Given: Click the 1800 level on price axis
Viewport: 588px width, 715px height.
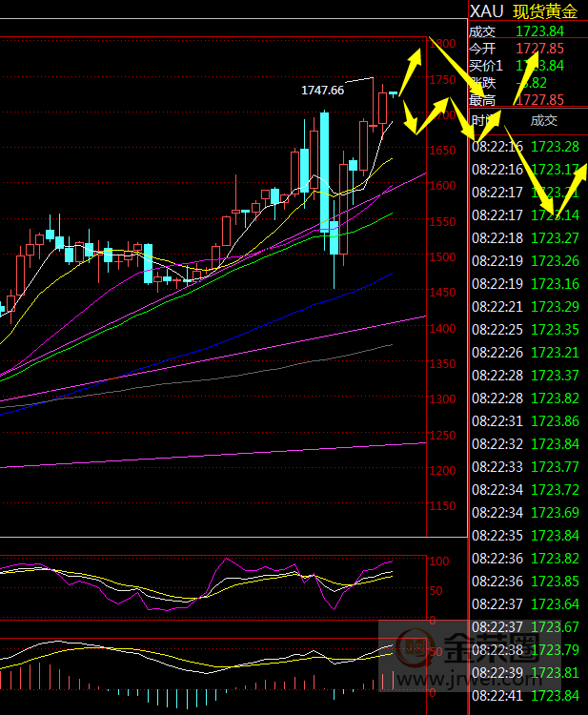Looking at the screenshot, I should click(441, 44).
